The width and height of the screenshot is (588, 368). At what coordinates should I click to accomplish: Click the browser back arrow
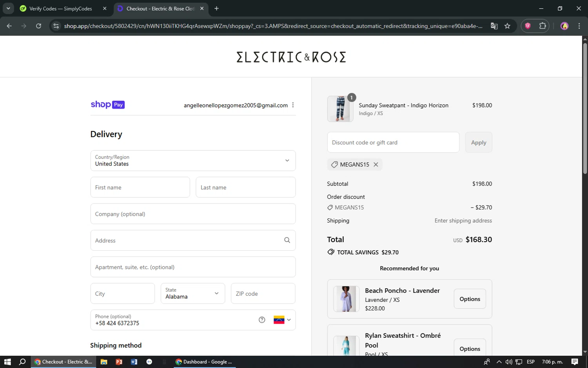click(9, 26)
